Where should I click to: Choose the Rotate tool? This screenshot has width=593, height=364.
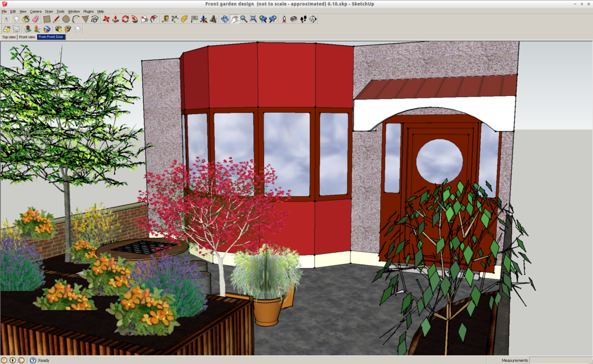[125, 19]
